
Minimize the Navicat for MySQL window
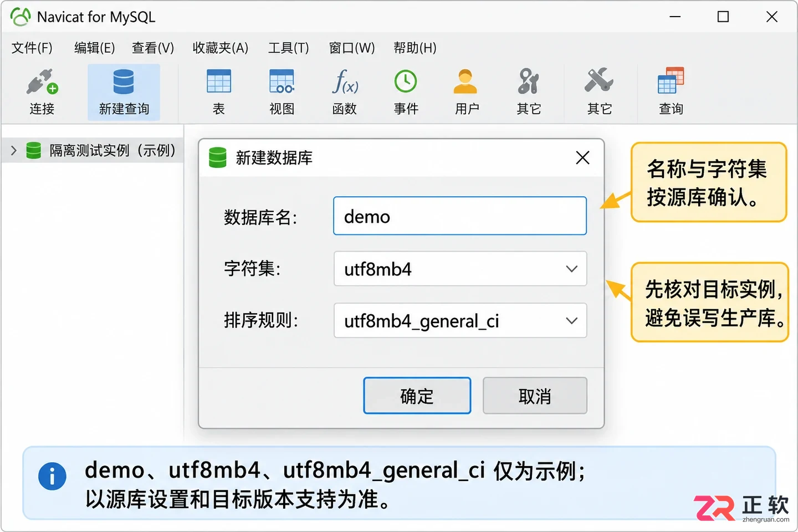675,17
